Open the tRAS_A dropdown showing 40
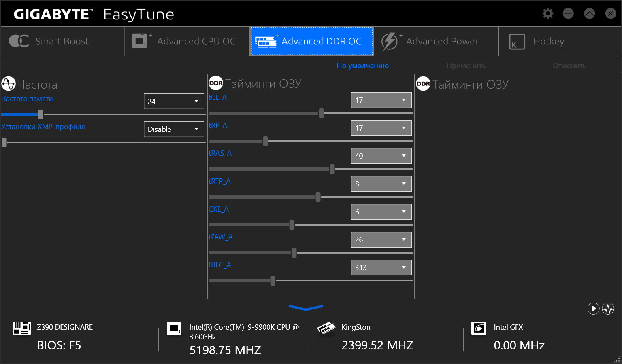622x364 pixels. coord(381,156)
